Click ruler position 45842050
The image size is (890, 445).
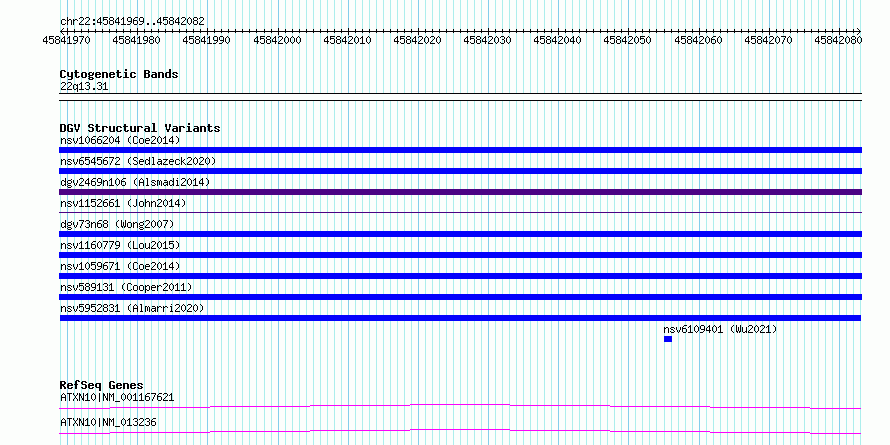pyautogui.click(x=628, y=40)
